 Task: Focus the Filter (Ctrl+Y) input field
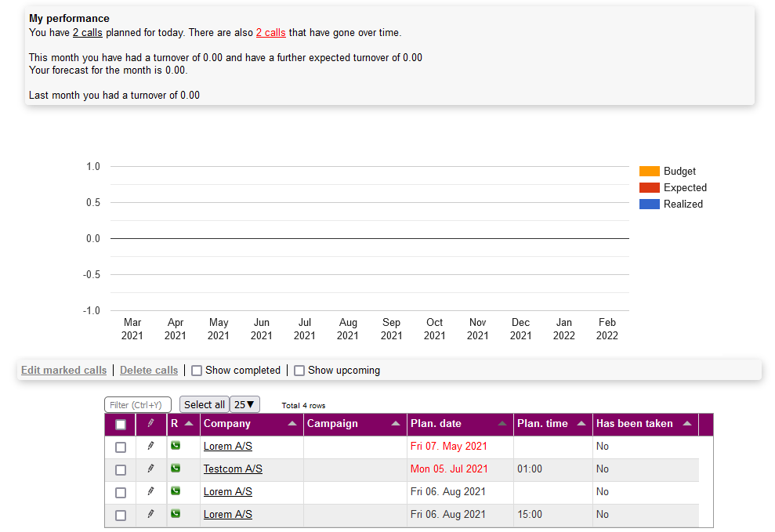click(x=138, y=405)
